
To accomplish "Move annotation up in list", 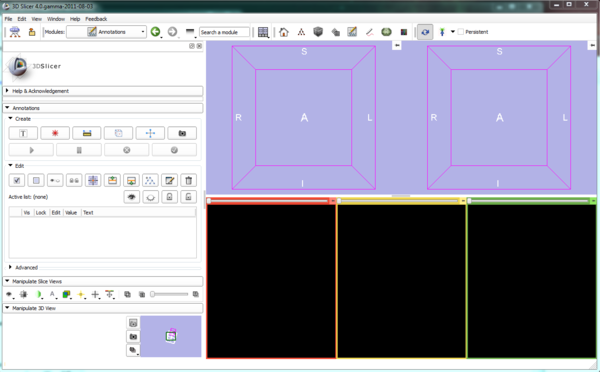I will 112,180.
